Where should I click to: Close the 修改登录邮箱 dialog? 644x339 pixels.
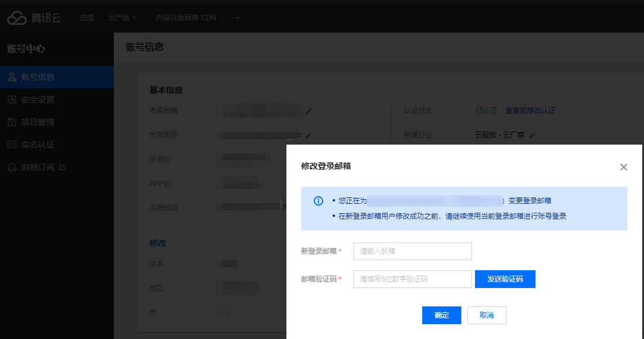tap(623, 167)
